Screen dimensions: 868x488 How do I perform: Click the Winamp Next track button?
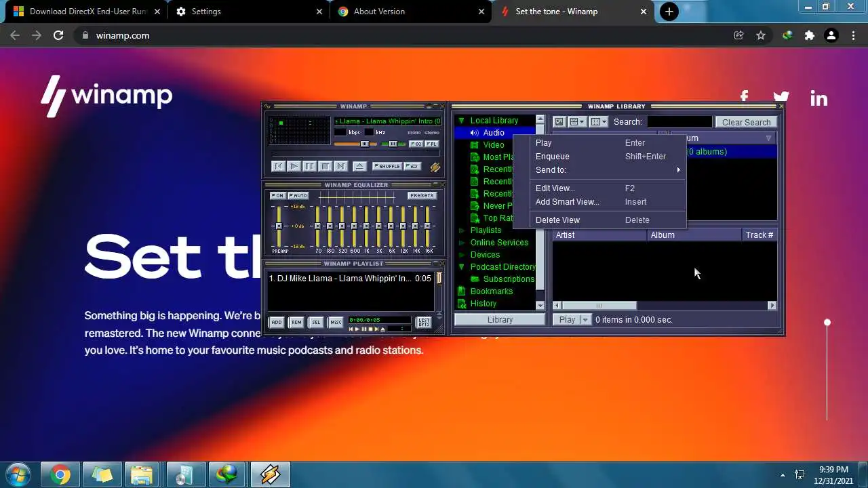coord(340,166)
